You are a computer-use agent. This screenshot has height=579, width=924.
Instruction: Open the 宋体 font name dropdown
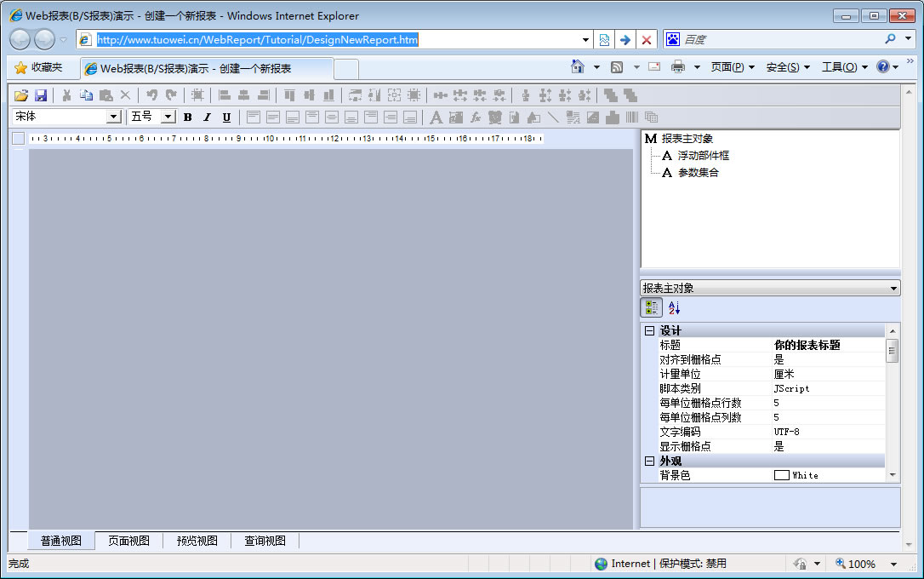coord(113,118)
